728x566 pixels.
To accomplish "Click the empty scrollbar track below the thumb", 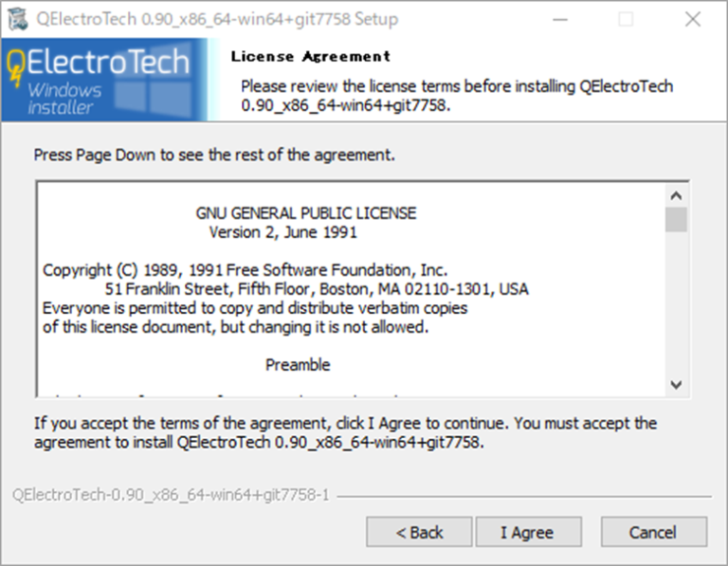I will [x=676, y=303].
